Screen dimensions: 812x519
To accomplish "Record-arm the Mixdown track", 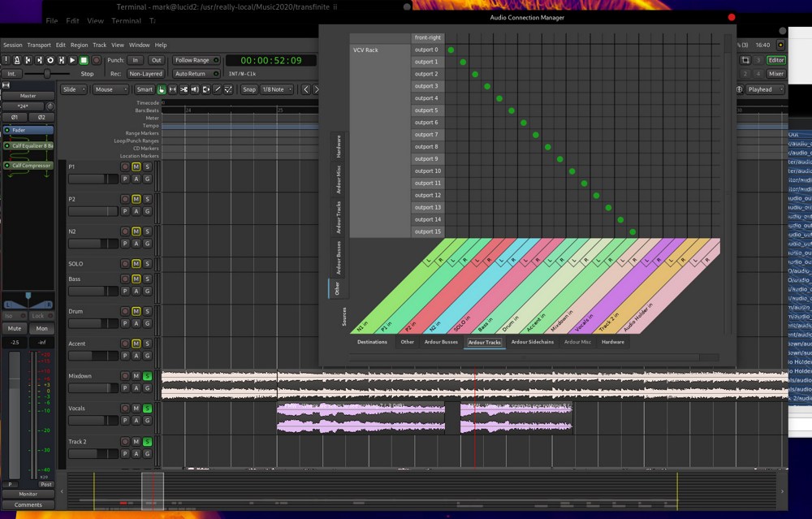I will (125, 376).
